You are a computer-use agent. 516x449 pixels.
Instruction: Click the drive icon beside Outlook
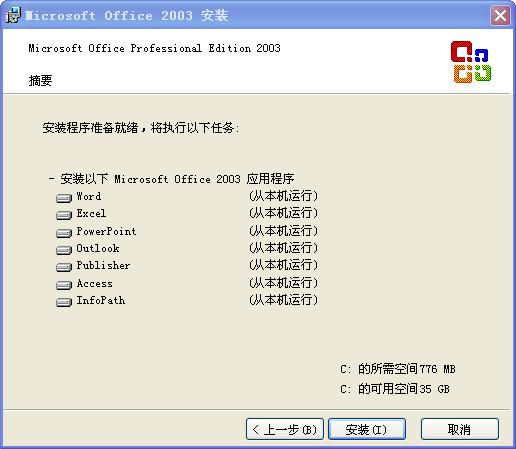(64, 250)
